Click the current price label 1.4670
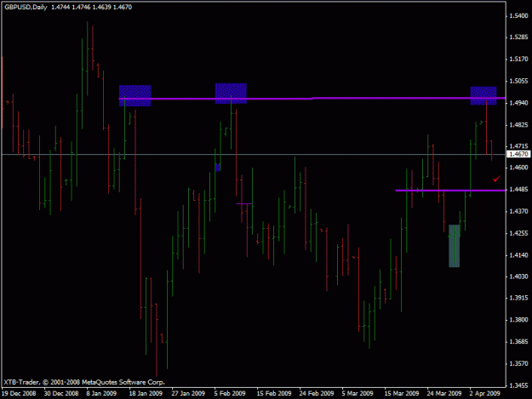Screen dimensions: 532x399 click(518, 154)
